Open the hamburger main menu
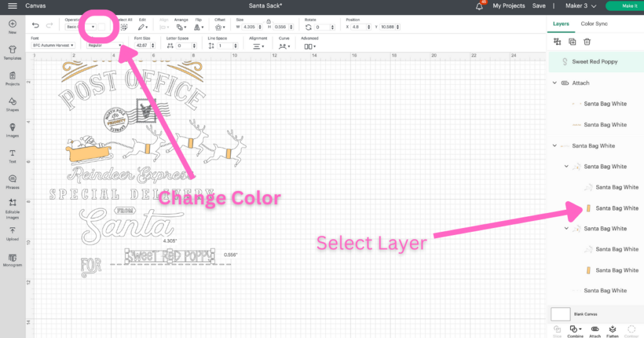 [x=13, y=6]
